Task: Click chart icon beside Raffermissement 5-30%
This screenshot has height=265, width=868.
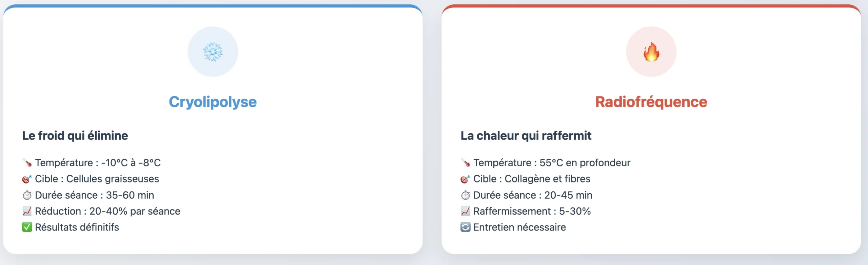Action: click(x=466, y=211)
